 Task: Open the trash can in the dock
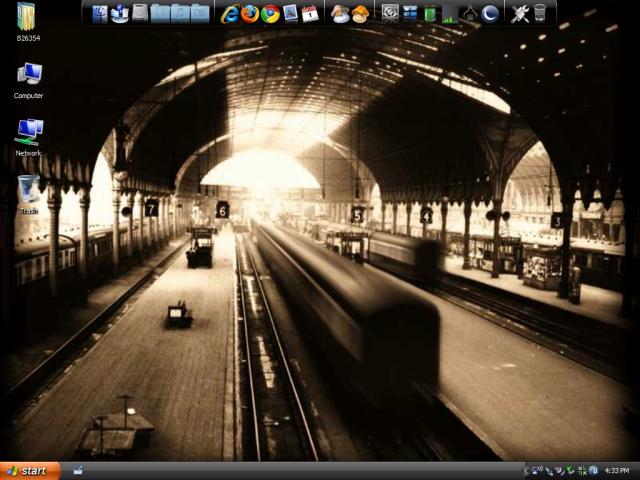point(540,13)
